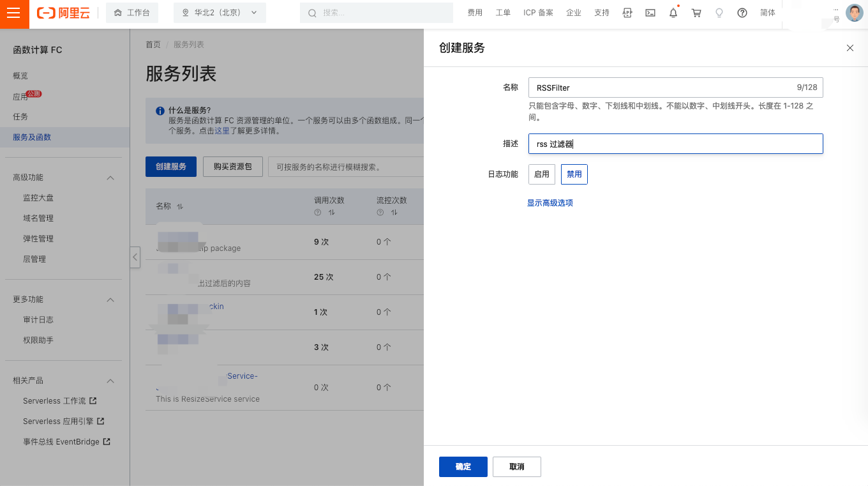Open the 华北2（北京）region dropdown
The height and width of the screenshot is (486, 868).
220,13
